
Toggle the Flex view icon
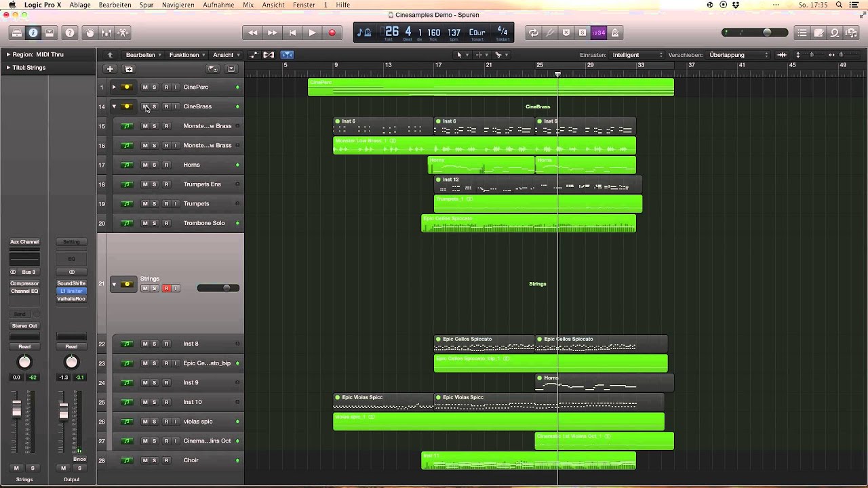click(x=269, y=55)
